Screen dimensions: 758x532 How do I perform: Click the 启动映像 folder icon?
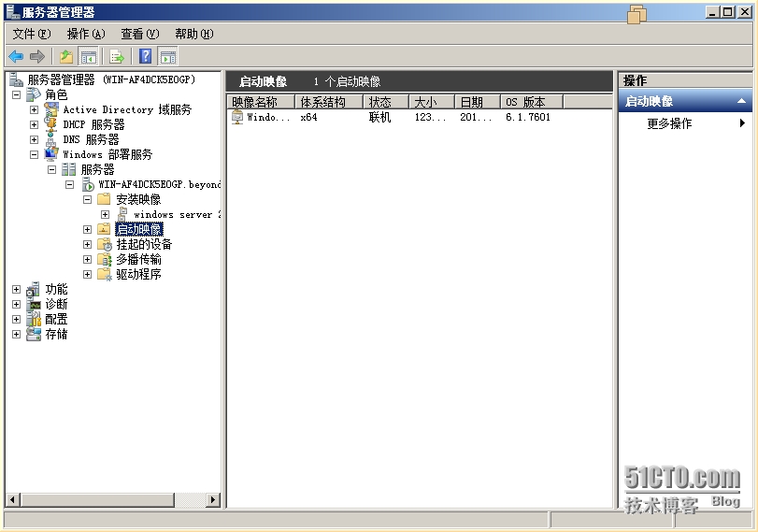(x=104, y=229)
